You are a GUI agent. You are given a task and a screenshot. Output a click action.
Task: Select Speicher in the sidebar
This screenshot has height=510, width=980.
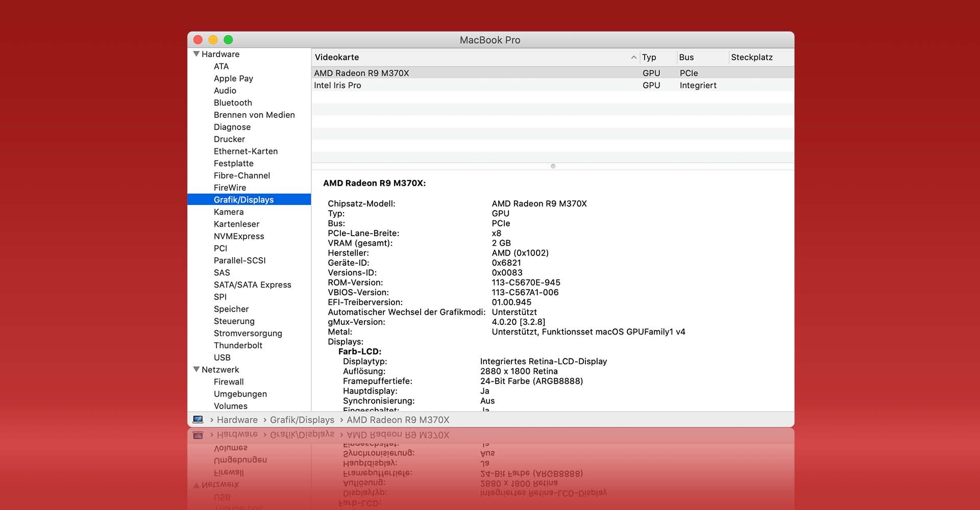231,309
